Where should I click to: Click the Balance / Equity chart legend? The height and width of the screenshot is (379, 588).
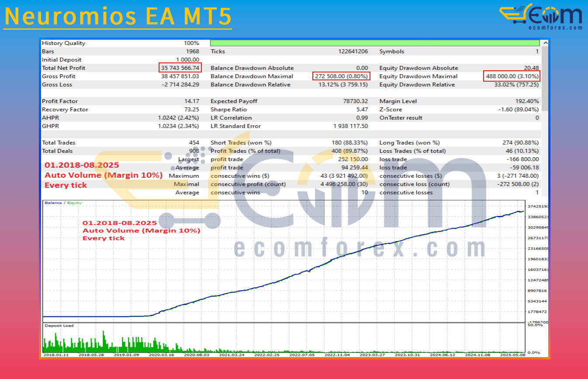pyautogui.click(x=63, y=203)
